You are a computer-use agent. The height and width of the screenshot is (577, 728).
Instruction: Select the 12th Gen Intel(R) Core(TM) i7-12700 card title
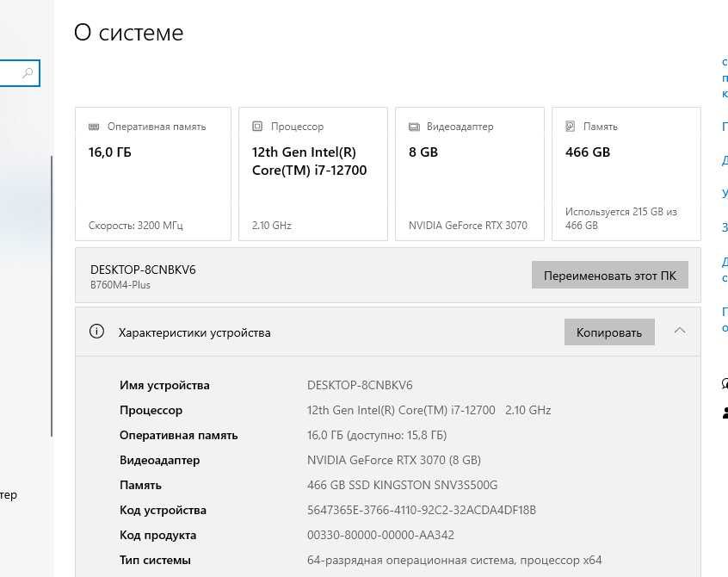[x=309, y=161]
